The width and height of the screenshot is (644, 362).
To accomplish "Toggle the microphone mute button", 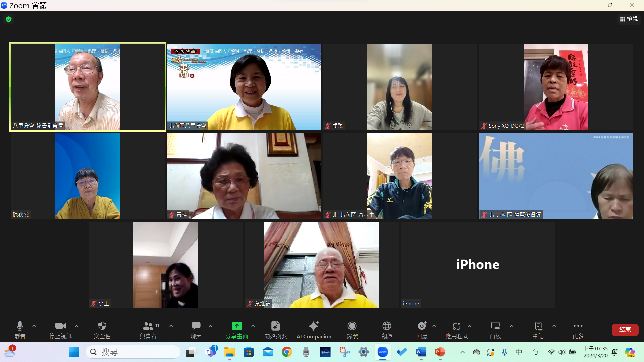I will 20,326.
